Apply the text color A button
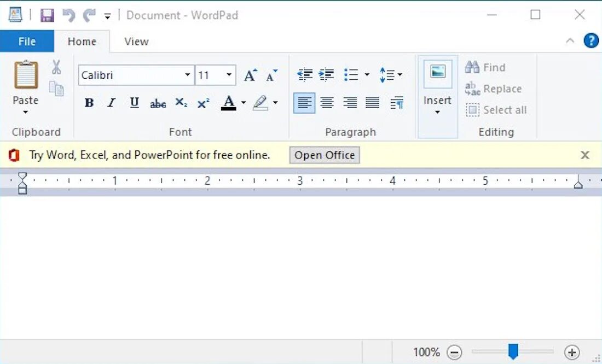Image resolution: width=602 pixels, height=364 pixels. click(x=229, y=103)
